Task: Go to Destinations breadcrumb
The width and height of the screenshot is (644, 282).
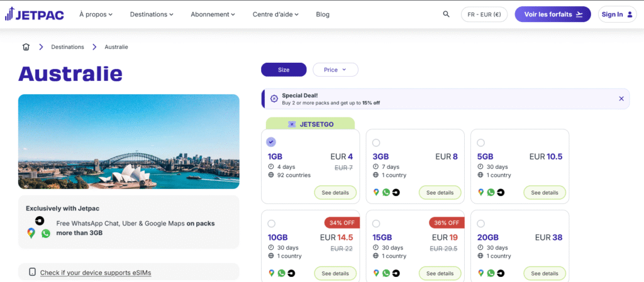Action: (x=67, y=47)
